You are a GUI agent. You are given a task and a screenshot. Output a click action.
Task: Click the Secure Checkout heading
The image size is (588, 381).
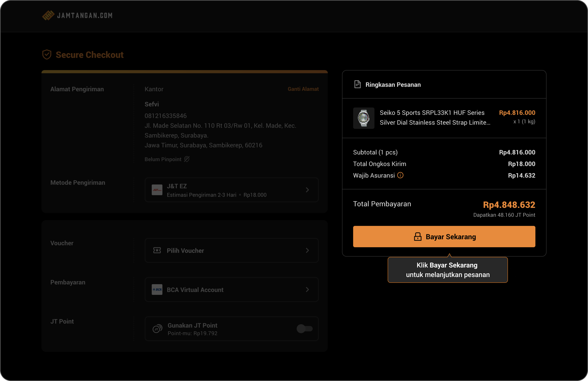pos(89,55)
